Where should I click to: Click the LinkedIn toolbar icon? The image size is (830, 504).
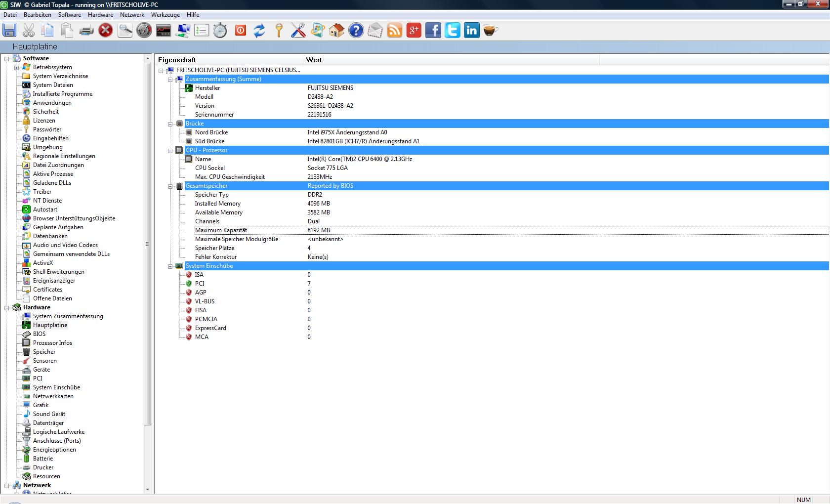pos(471,30)
